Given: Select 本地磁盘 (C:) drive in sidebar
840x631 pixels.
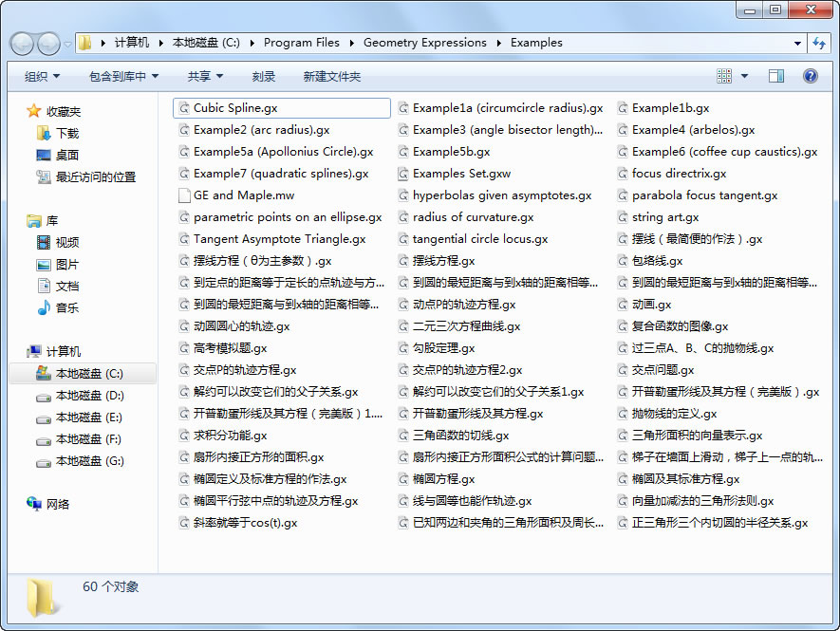Looking at the screenshot, I should (x=83, y=373).
